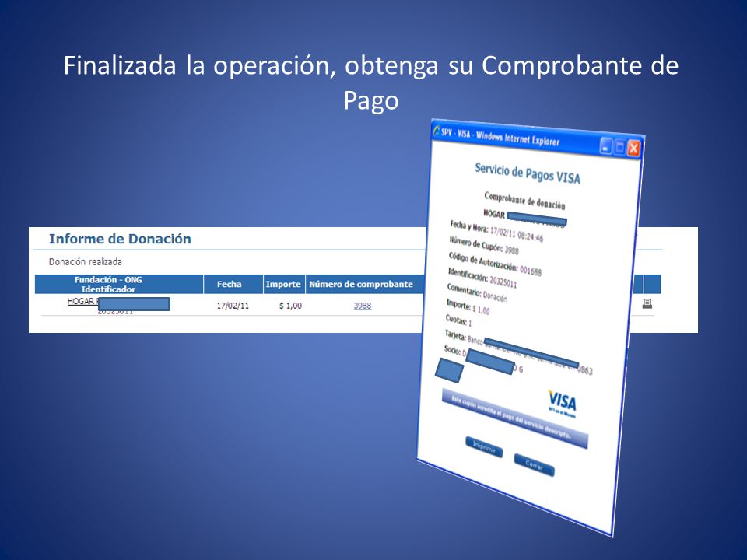Image resolution: width=747 pixels, height=560 pixels.
Task: Click the printer icon in donation row
Action: point(647,304)
